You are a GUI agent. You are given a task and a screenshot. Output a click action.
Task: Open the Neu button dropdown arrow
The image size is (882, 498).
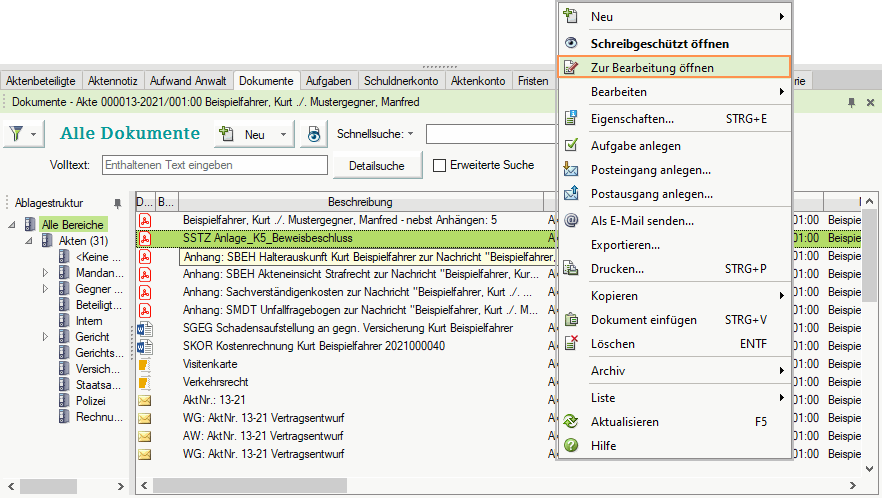pyautogui.click(x=283, y=134)
